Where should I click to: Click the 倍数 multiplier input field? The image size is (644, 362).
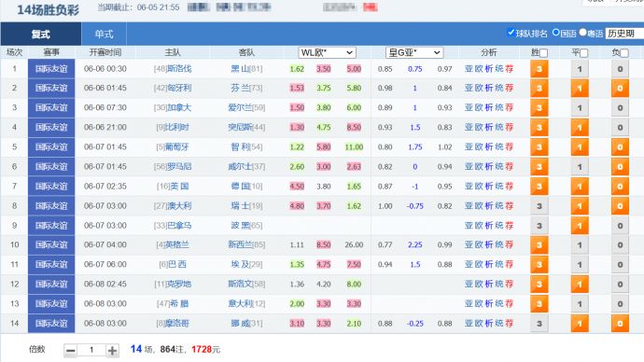coord(91,350)
